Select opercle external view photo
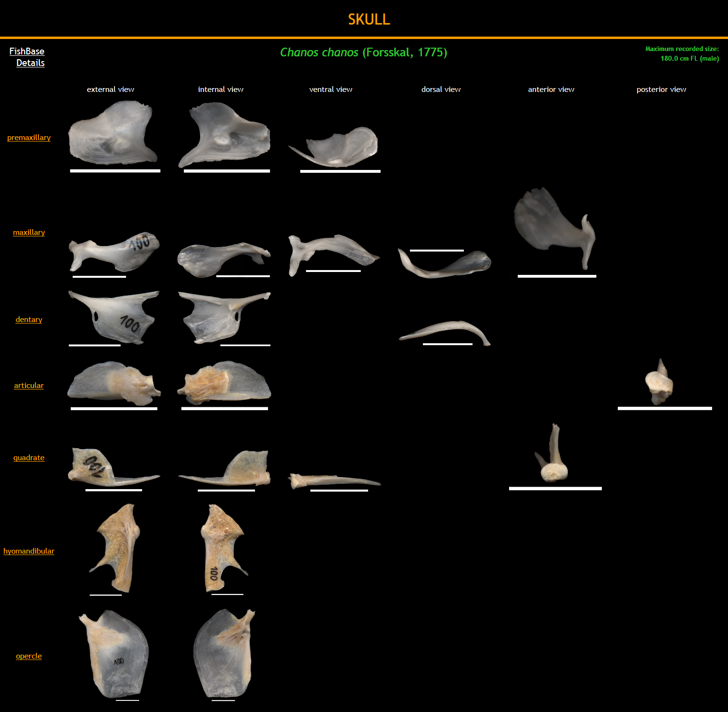The image size is (728, 712). 114,654
